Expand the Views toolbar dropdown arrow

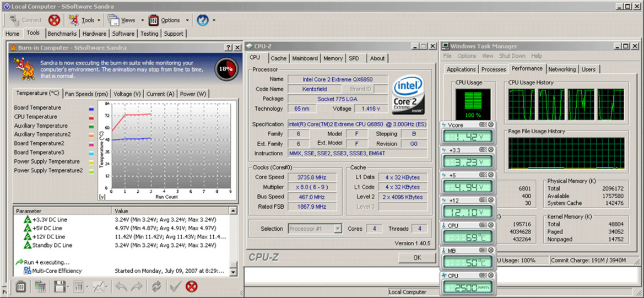(x=142, y=20)
